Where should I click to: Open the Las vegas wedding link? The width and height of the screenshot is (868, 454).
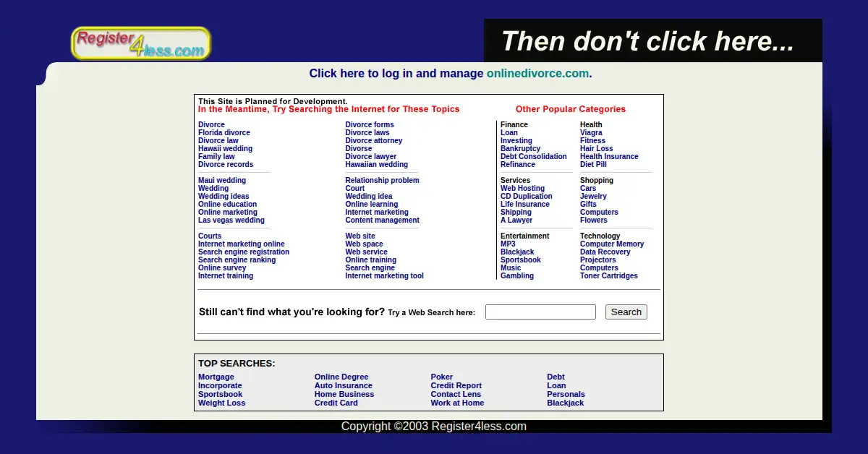point(231,220)
